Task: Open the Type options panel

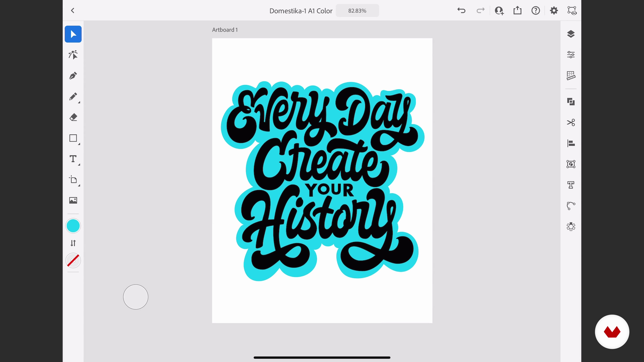Action: tap(571, 185)
